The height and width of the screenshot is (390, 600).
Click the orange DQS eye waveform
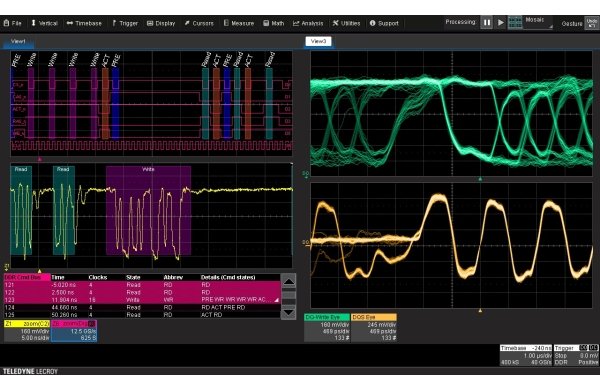pos(452,245)
